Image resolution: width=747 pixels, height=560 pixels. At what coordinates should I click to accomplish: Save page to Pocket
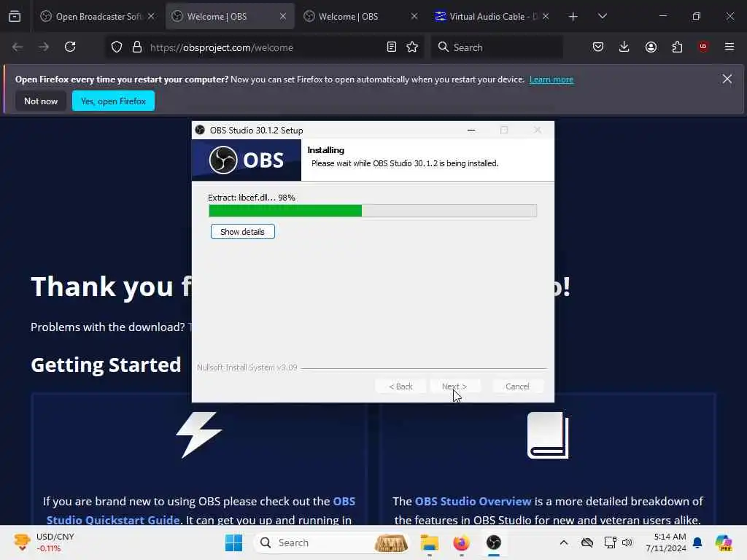(x=598, y=47)
